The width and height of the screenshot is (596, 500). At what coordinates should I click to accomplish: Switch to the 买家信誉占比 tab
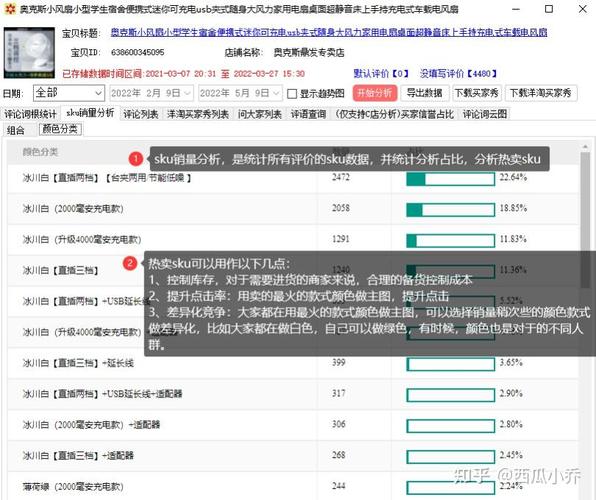coord(395,114)
